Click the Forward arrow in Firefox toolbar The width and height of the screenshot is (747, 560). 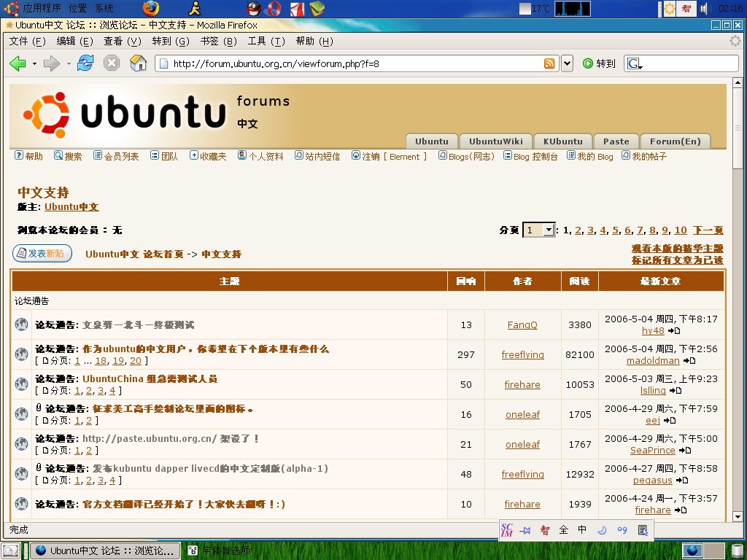coord(51,63)
